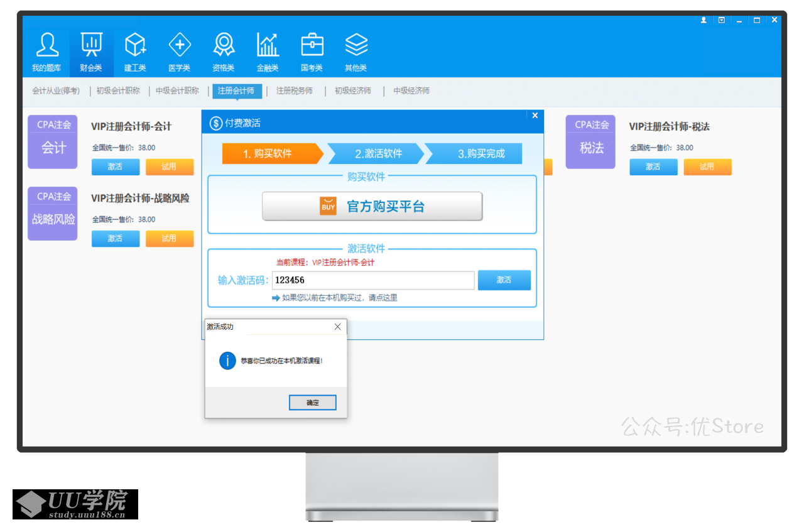
Task: Click the blue 激活 button beside activation code
Action: [504, 280]
